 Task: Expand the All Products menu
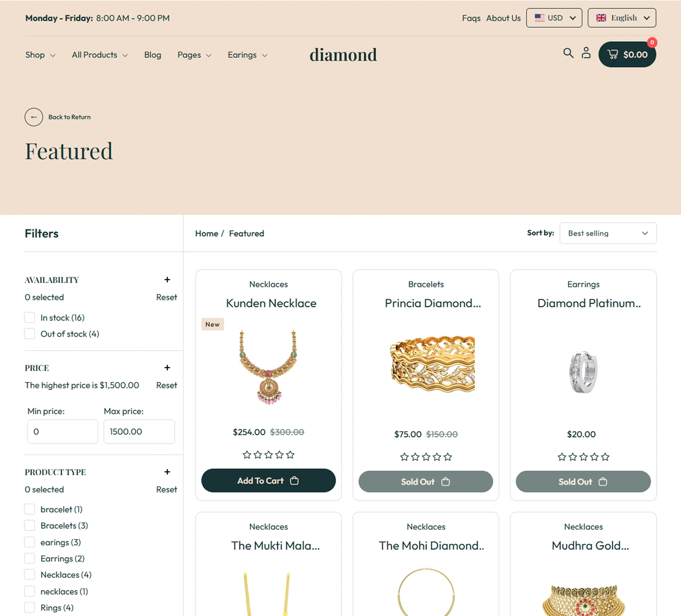99,55
